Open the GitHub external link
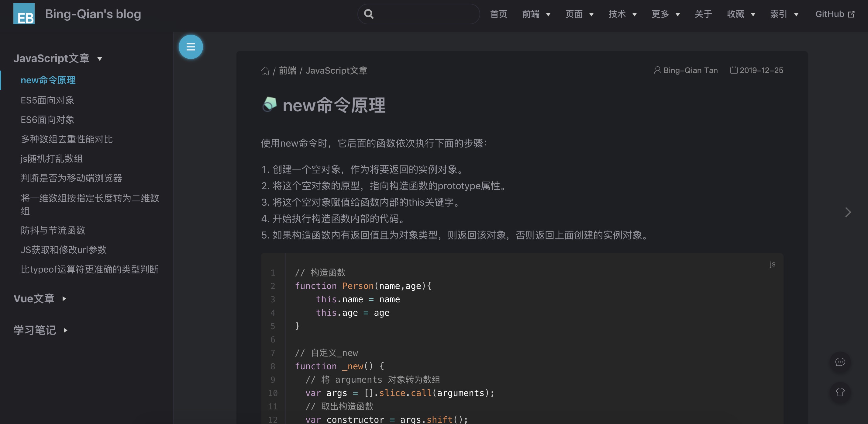This screenshot has width=868, height=424. 835,14
